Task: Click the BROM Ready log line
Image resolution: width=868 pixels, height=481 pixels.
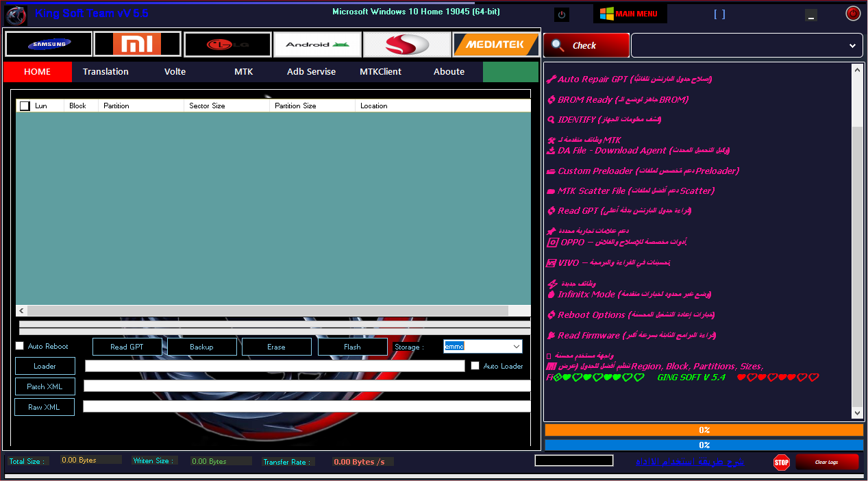Action: (618, 100)
